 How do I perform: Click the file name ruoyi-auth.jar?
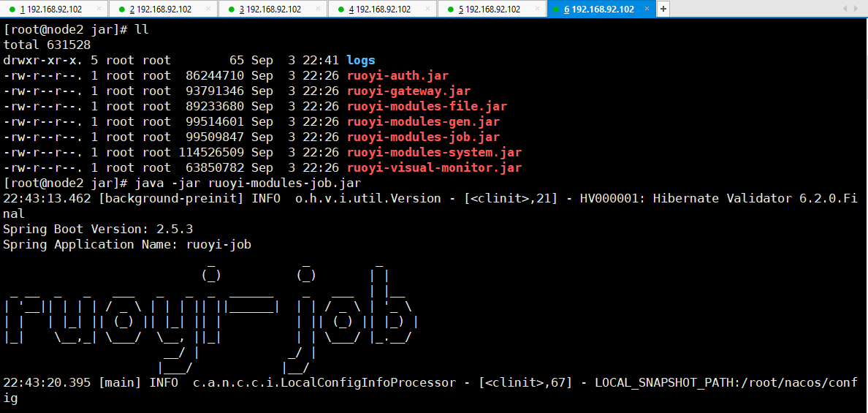point(397,76)
